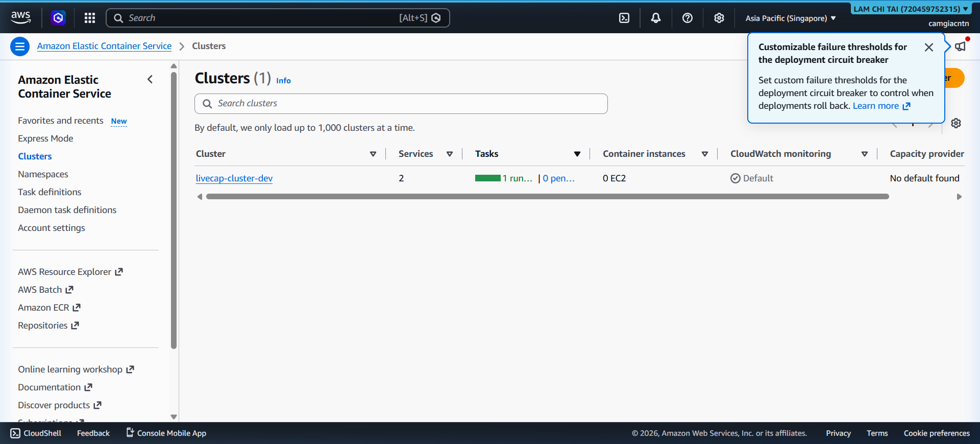Open Daemon task definitions page

[x=67, y=210]
